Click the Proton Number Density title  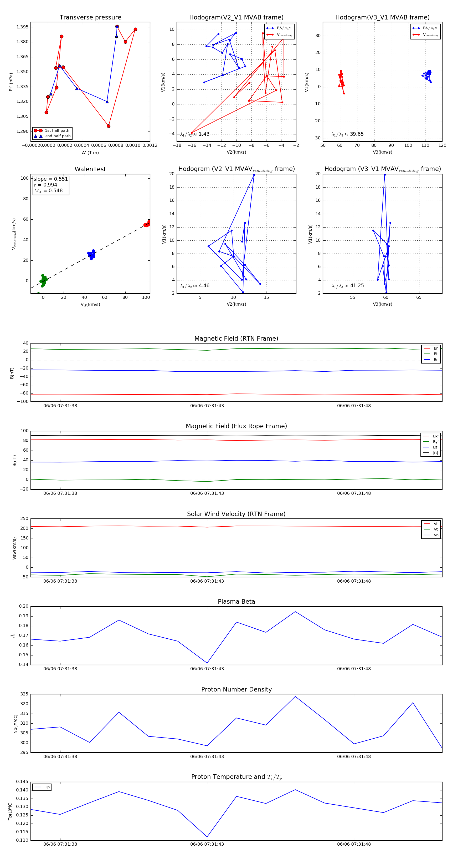(x=236, y=689)
